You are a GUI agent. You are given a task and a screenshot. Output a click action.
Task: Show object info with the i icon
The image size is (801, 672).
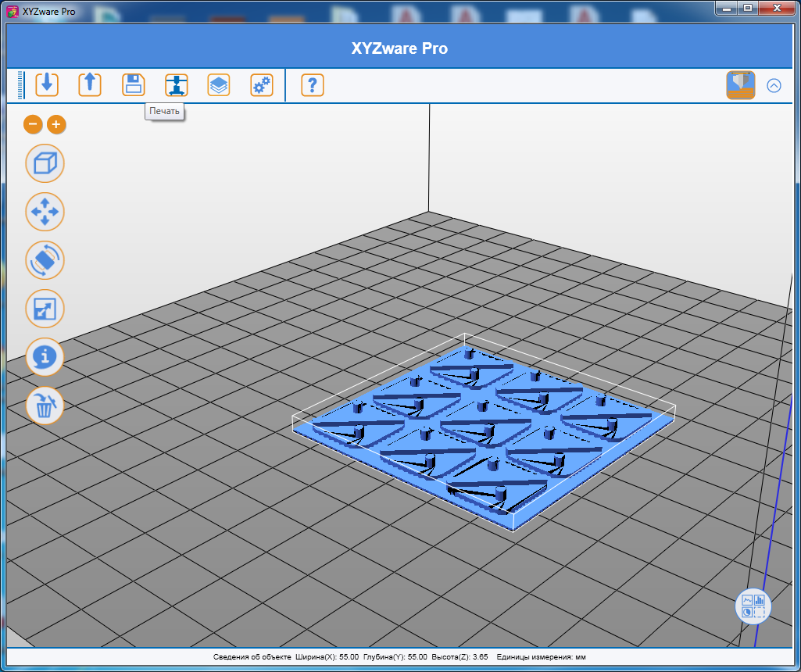click(x=45, y=357)
